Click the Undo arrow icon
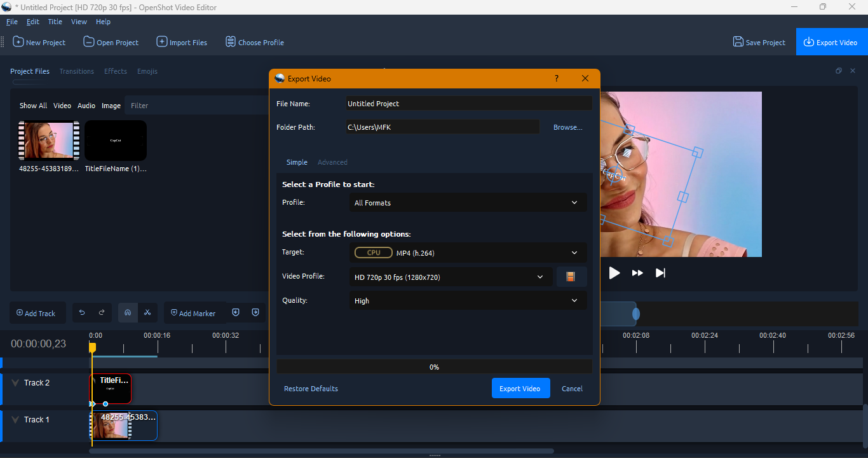The width and height of the screenshot is (868, 458). [82, 312]
